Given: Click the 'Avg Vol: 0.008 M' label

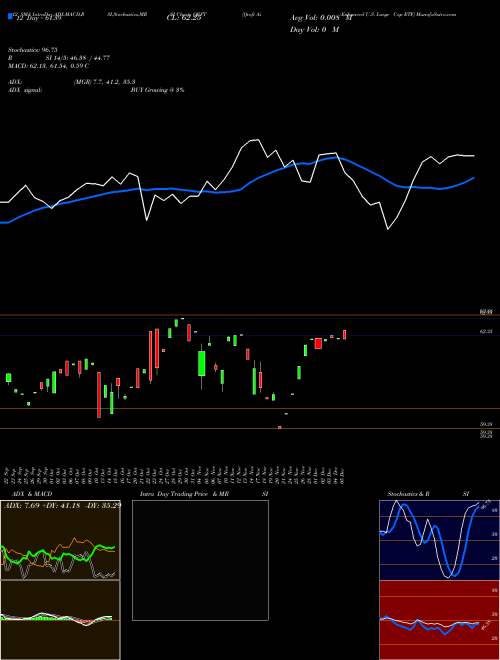Looking at the screenshot, I should click(x=321, y=18).
